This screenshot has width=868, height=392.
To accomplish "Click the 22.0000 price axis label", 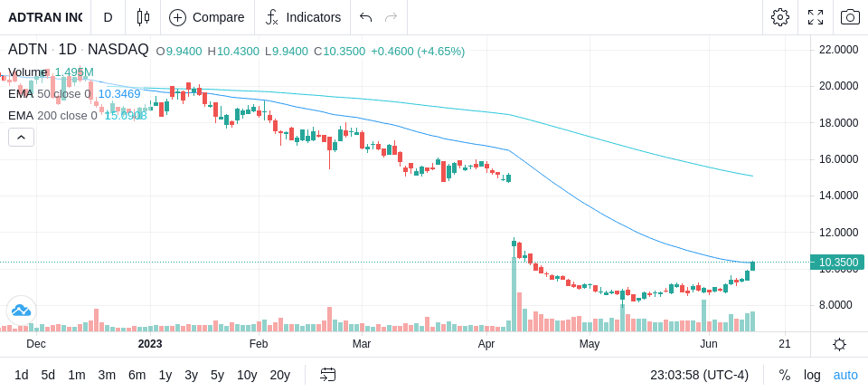I will [839, 50].
